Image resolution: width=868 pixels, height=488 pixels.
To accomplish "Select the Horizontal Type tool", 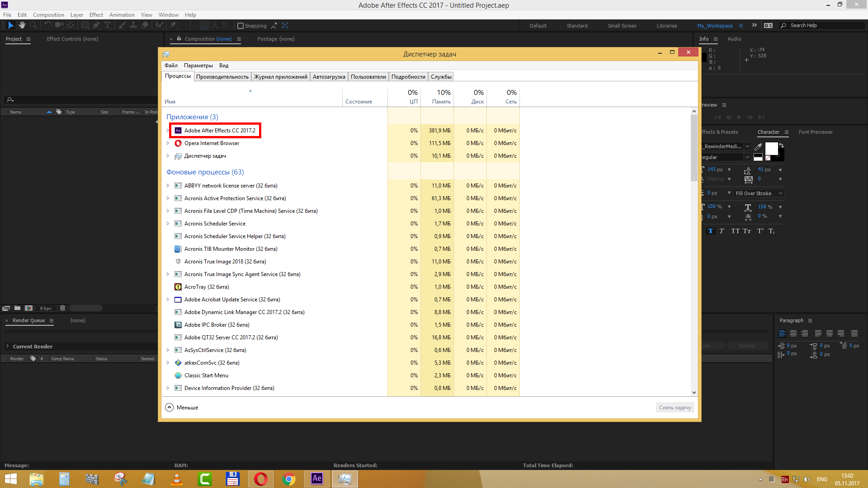I will pos(108,25).
